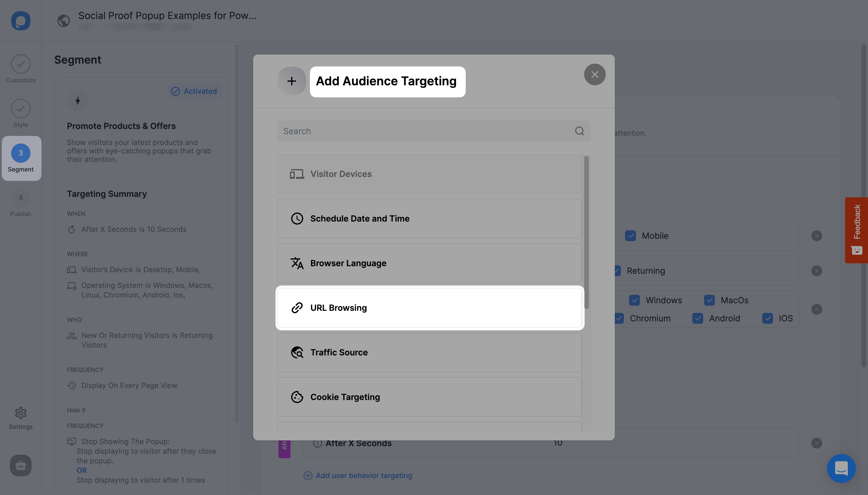This screenshot has height=495, width=868.
Task: Click the link icon for URL Browsing
Action: coord(297,308)
